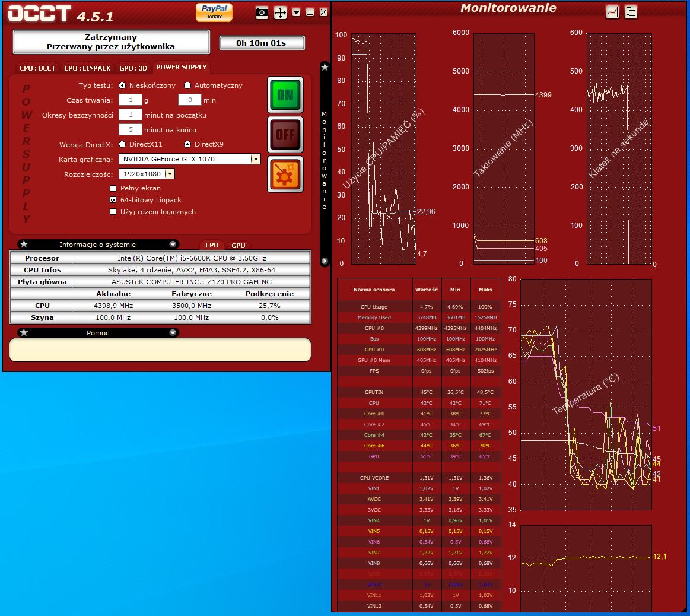This screenshot has width=690, height=616.
Task: Click the Czas trwania minutes field
Action: 190,100
